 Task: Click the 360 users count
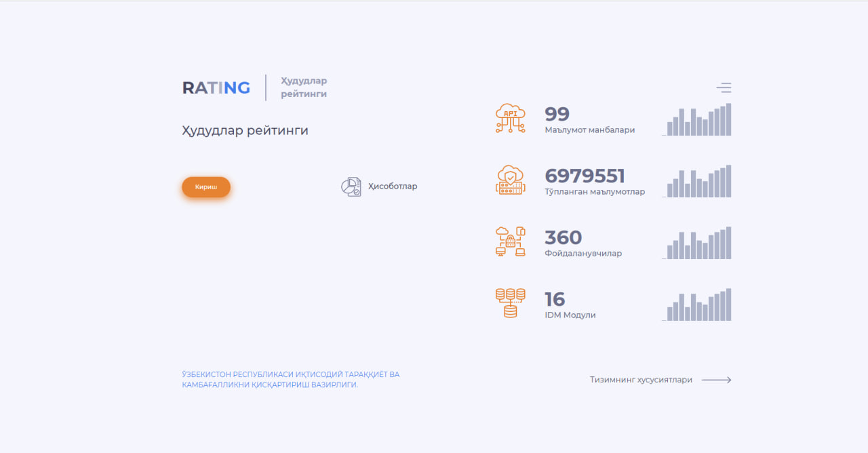[563, 237]
